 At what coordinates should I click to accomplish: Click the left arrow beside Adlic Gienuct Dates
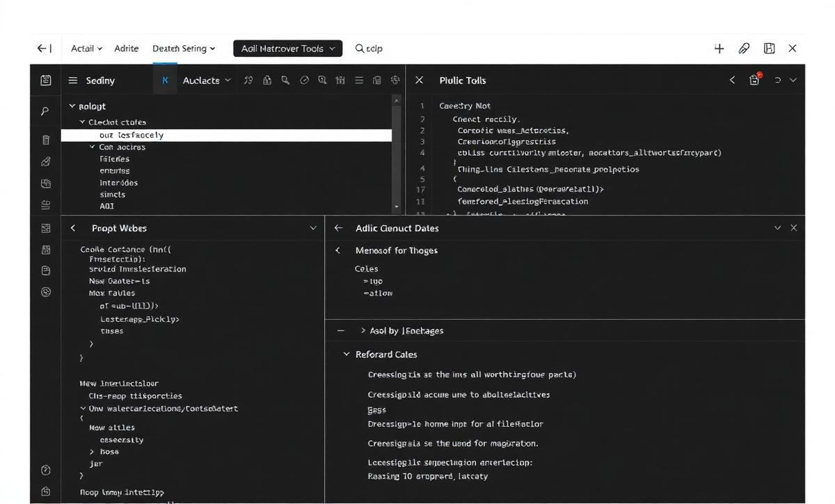tap(339, 228)
